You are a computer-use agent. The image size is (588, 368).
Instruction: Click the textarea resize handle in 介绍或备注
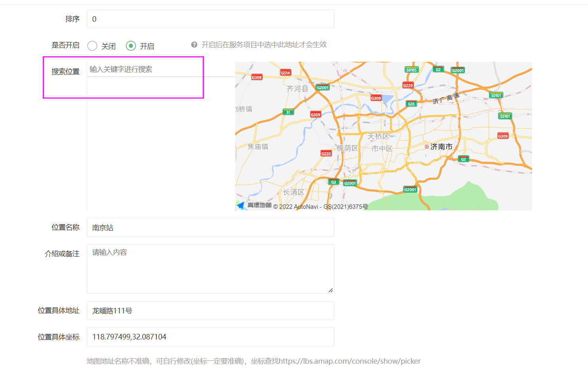click(x=331, y=290)
